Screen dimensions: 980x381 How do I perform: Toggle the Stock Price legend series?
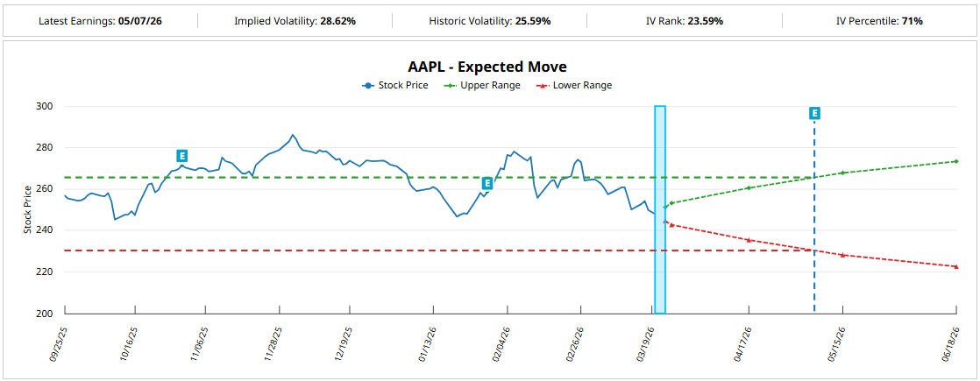tap(395, 86)
